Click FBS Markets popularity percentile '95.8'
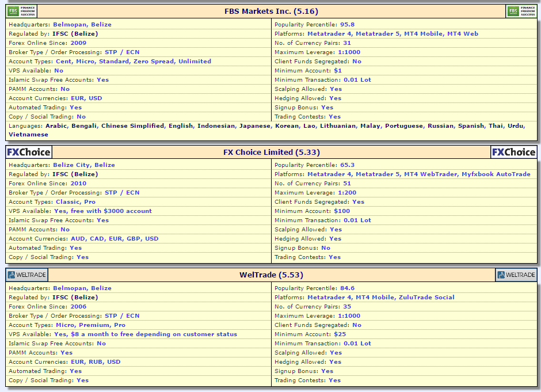The image size is (541, 392). 348,25
